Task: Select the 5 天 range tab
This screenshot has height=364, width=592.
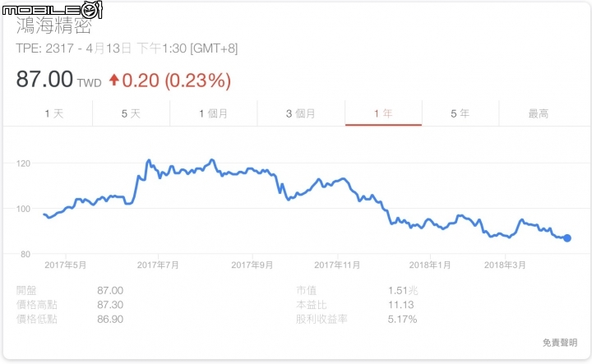Action: coord(131,113)
